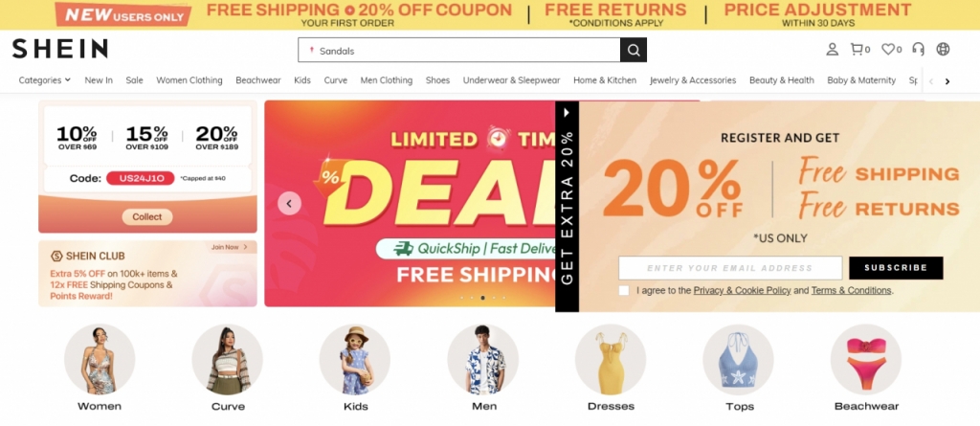The height and width of the screenshot is (426, 980).
Task: Select the active carousel indicator dot
Action: point(482,298)
